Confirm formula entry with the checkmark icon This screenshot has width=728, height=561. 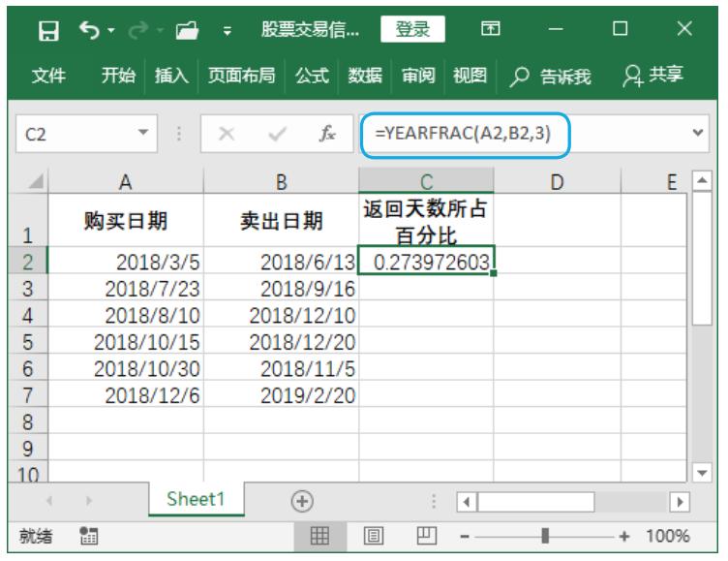[277, 134]
